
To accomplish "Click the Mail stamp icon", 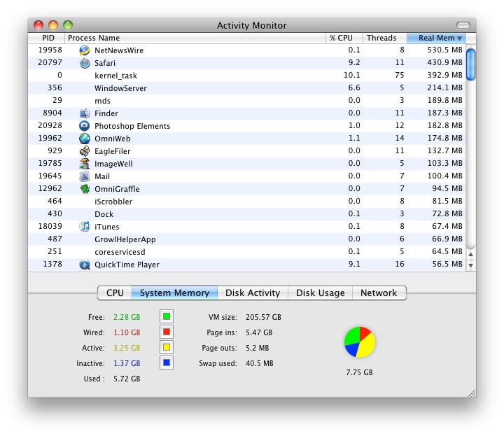I will [85, 176].
